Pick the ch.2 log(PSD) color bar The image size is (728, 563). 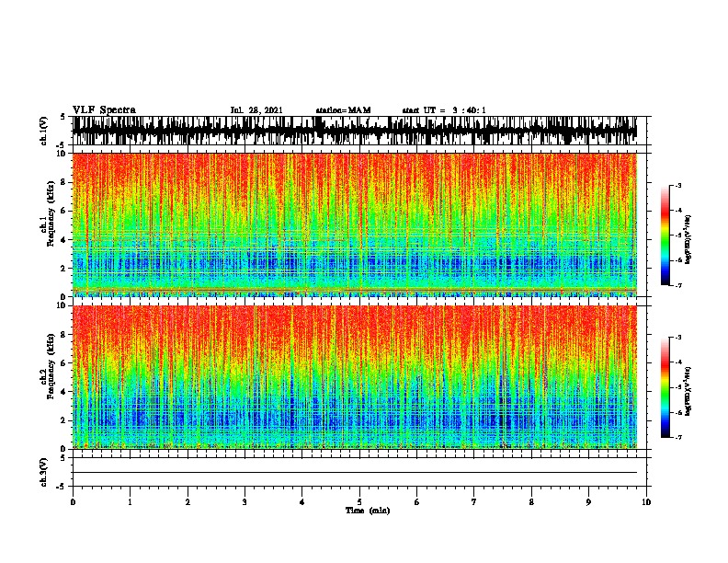pos(665,387)
